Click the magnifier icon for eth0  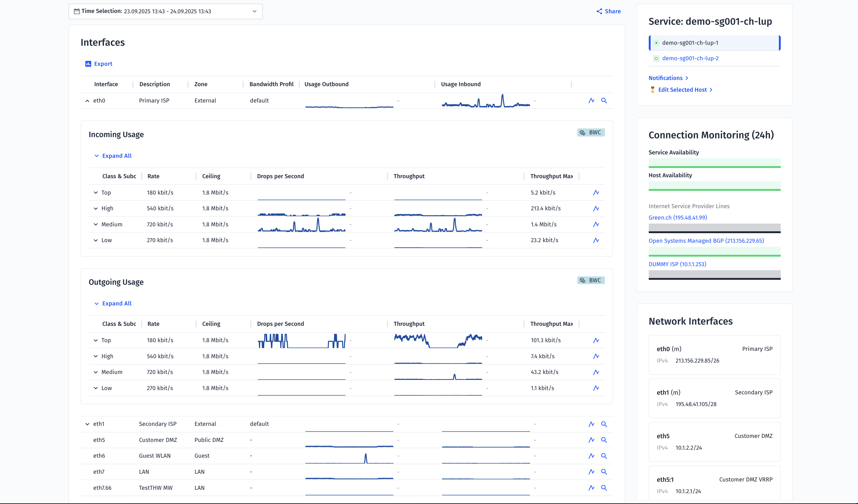[x=604, y=100]
